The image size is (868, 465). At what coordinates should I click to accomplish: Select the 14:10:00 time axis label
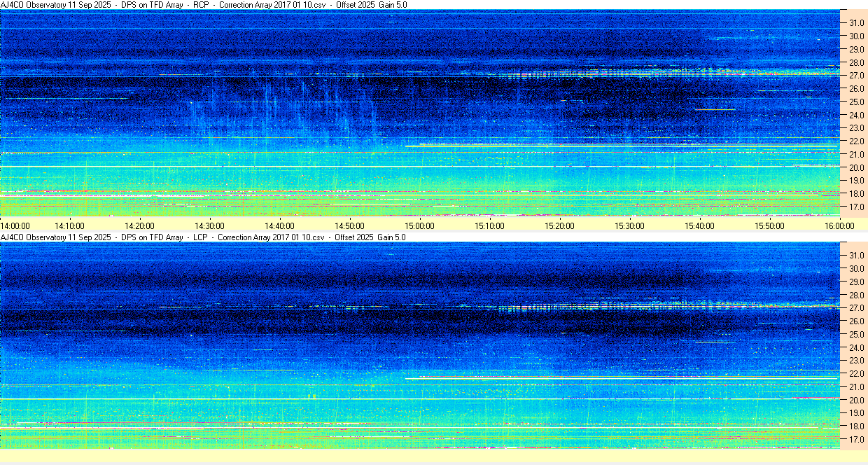(x=70, y=225)
